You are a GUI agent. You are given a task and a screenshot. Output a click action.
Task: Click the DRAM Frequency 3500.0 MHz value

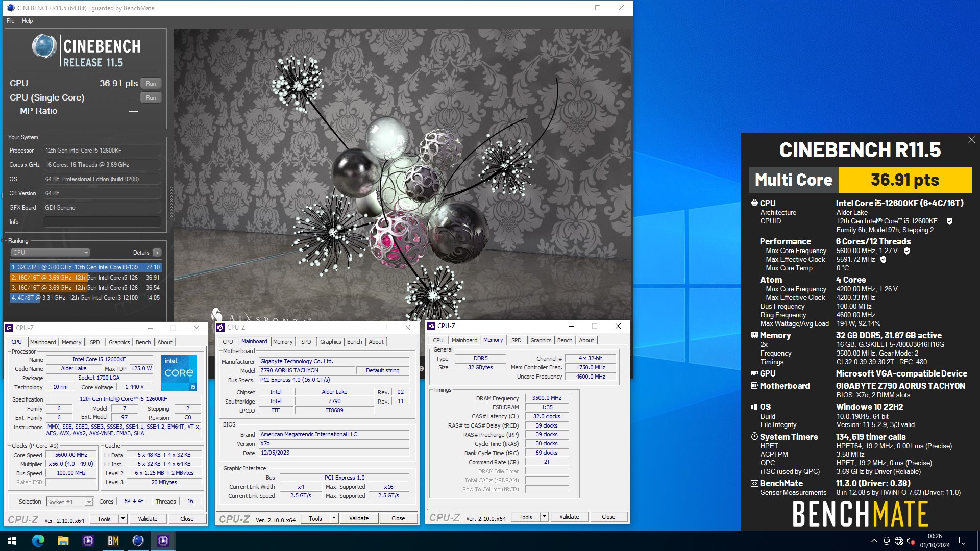click(x=547, y=398)
